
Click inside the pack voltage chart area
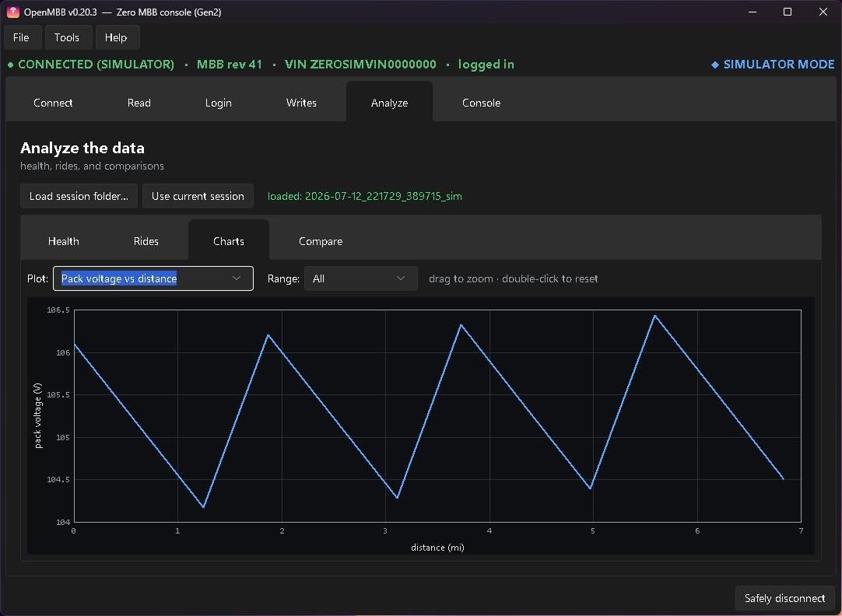(x=437, y=415)
